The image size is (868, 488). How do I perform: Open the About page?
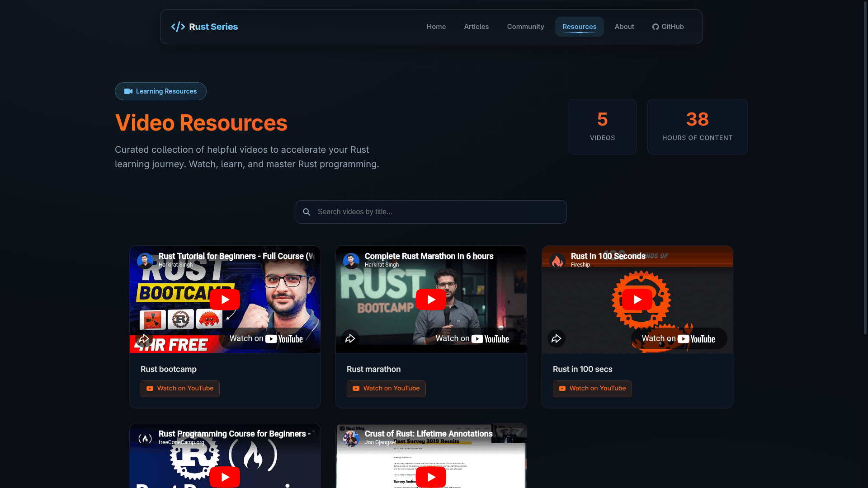(624, 27)
